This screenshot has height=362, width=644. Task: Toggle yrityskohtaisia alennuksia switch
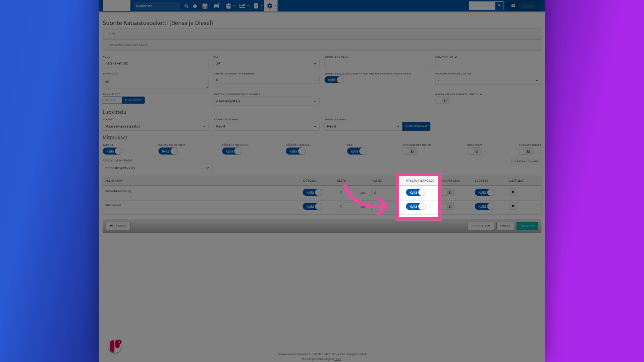(334, 80)
